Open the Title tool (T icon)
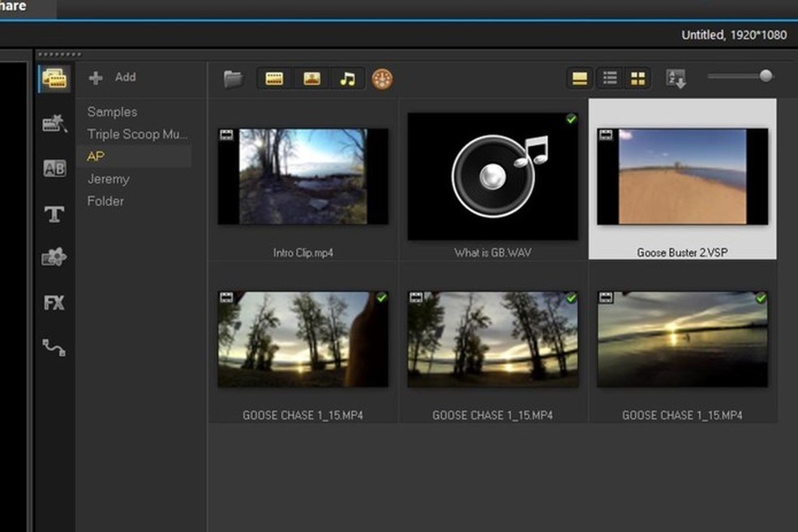Screen dimensions: 798x532 (x=53, y=214)
